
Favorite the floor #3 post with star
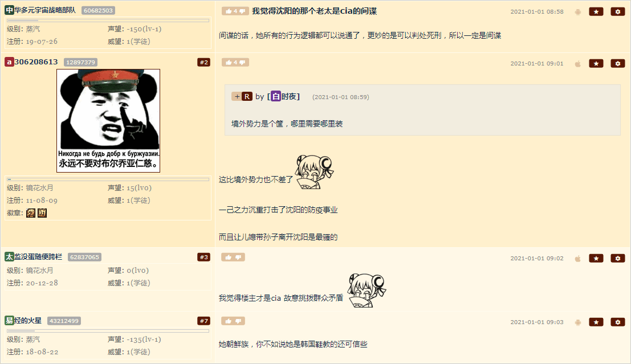[x=596, y=258]
